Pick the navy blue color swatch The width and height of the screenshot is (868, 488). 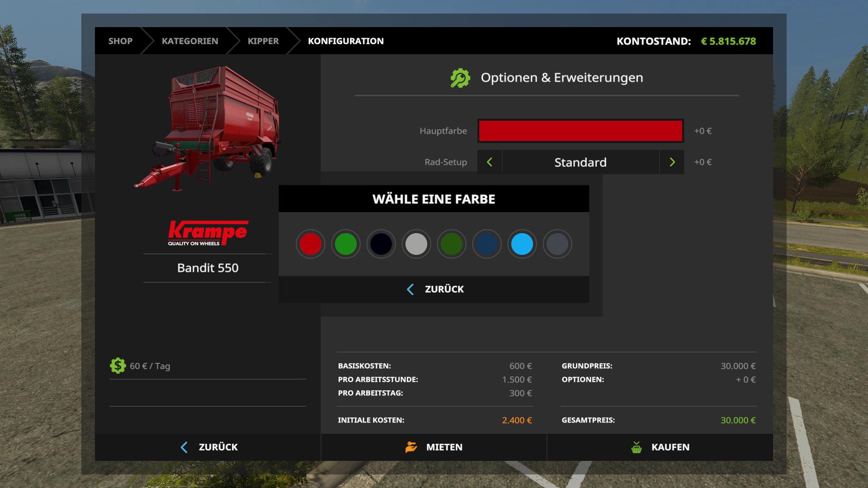pyautogui.click(x=487, y=244)
